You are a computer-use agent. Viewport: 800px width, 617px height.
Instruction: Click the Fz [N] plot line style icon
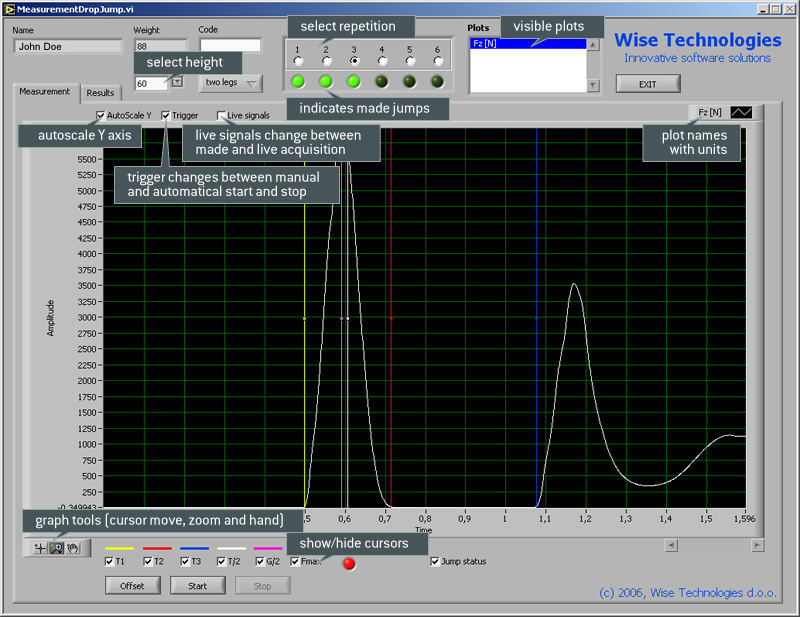point(741,112)
